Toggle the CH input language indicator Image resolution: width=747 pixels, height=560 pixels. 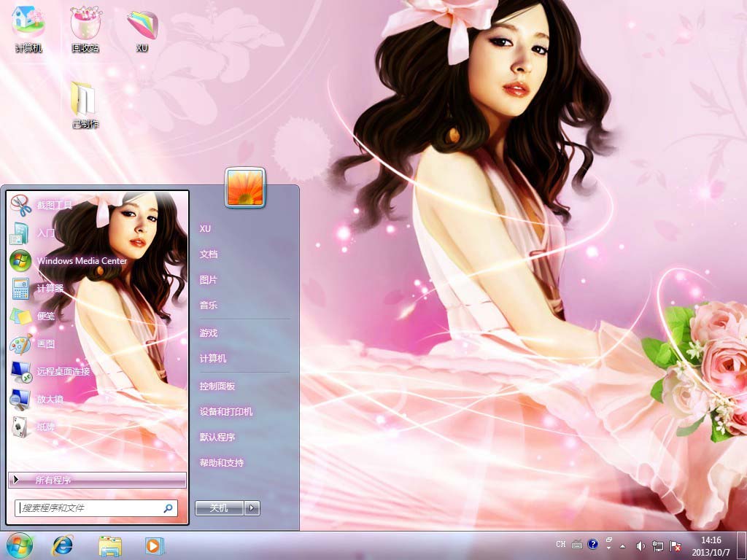click(560, 545)
